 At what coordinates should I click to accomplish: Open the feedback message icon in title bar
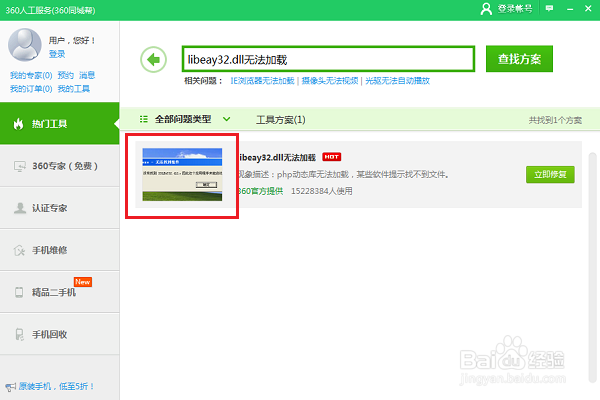[x=549, y=8]
